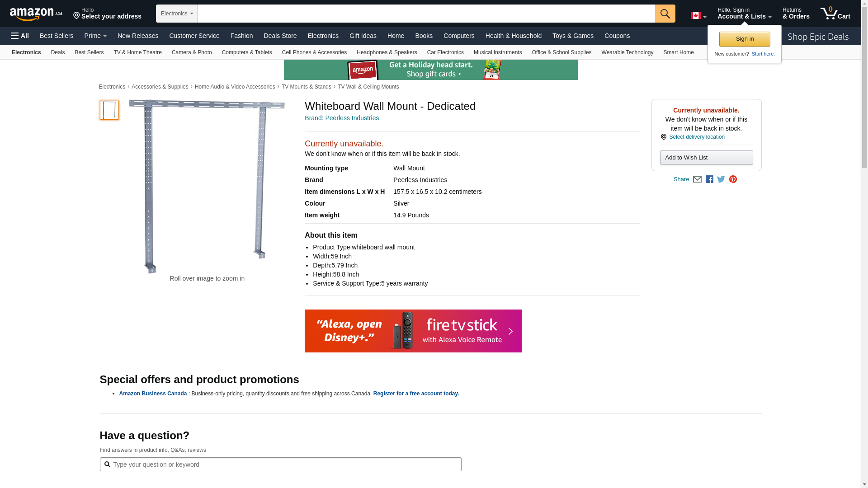Expand the Electronics search category dropdown
Screen dimensions: 868x488
point(177,14)
